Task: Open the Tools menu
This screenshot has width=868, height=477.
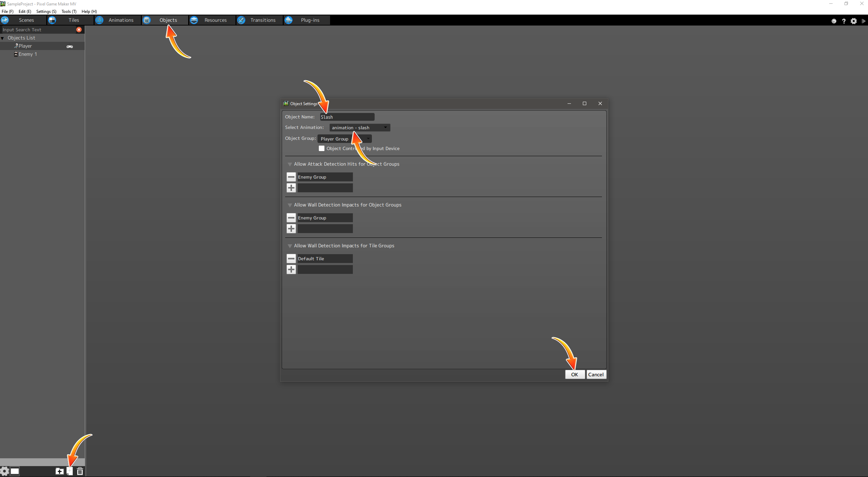Action: [x=69, y=11]
